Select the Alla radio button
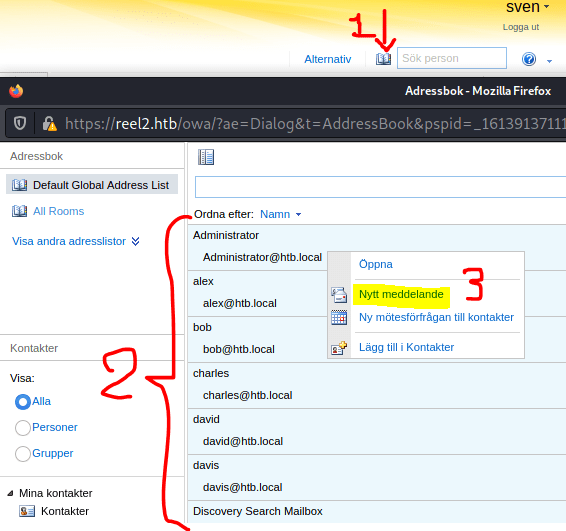 [23, 402]
